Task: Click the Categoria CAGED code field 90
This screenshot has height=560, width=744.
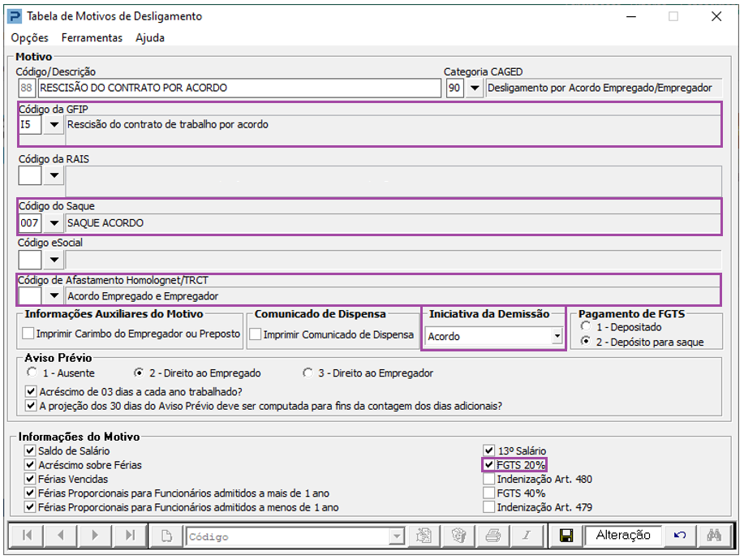Action: coord(454,88)
